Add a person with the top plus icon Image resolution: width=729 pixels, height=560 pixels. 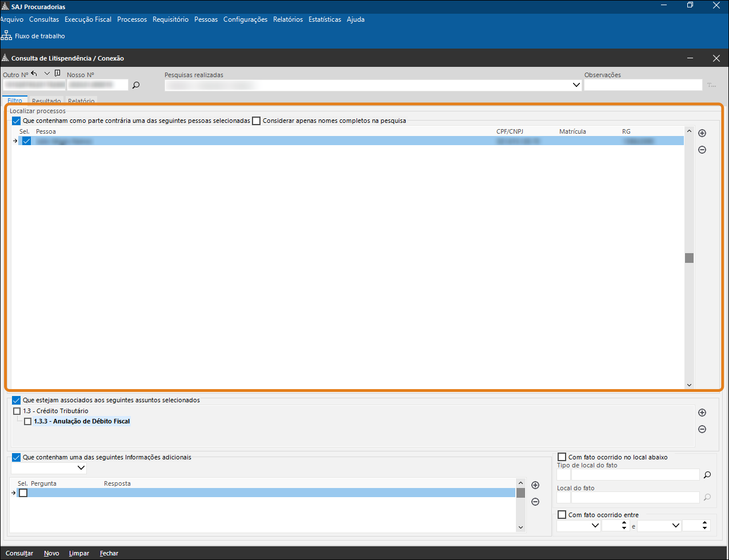pos(702,133)
